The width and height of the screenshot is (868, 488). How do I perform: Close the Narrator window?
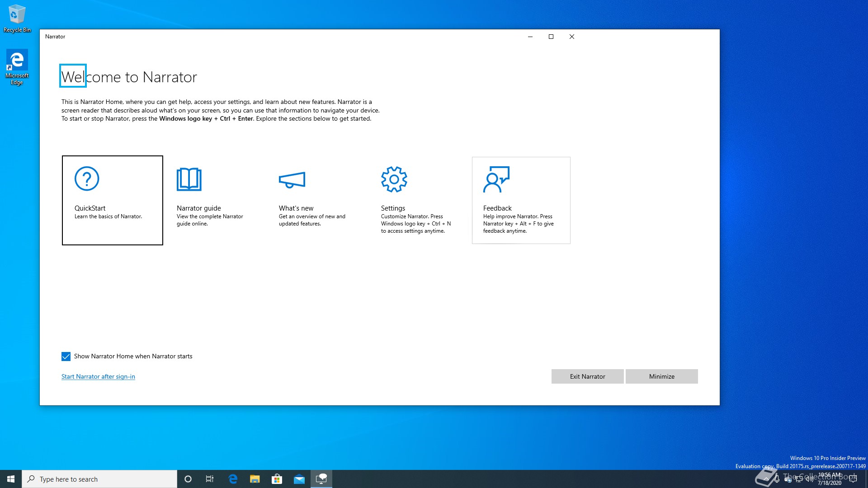[x=572, y=37]
